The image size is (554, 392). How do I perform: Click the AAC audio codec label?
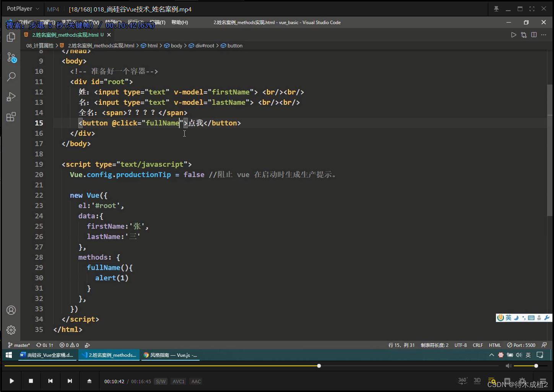(196, 381)
